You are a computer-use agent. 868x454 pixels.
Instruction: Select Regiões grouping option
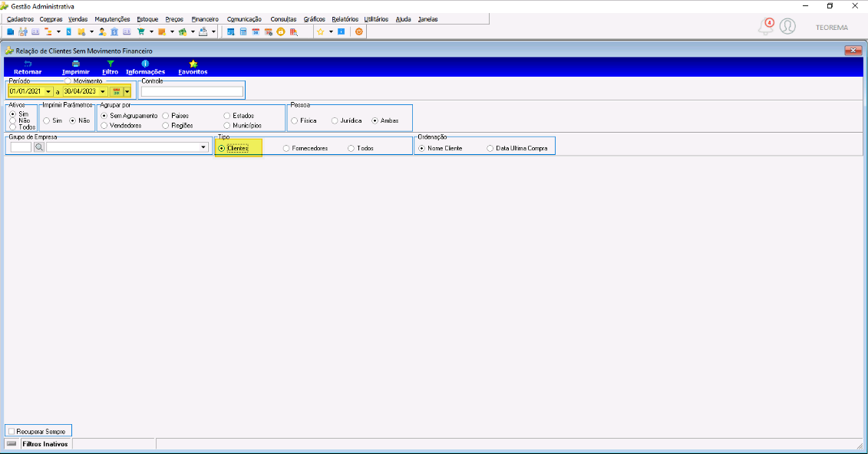tap(166, 126)
